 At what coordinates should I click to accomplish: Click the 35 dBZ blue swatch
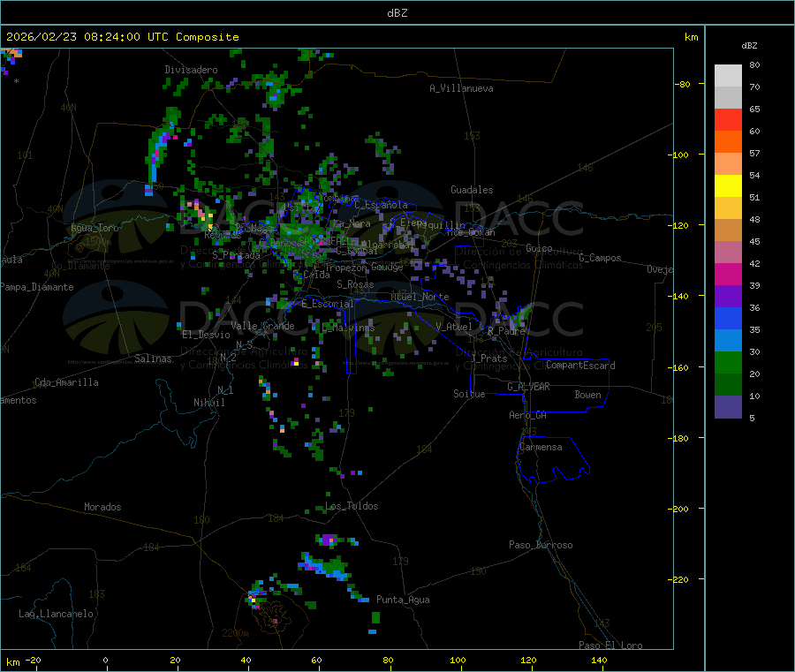pyautogui.click(x=728, y=340)
